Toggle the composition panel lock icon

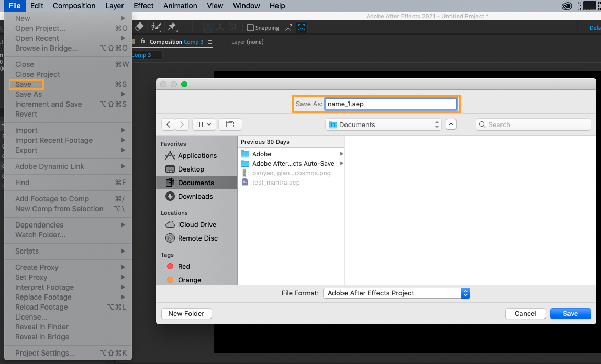tap(142, 41)
